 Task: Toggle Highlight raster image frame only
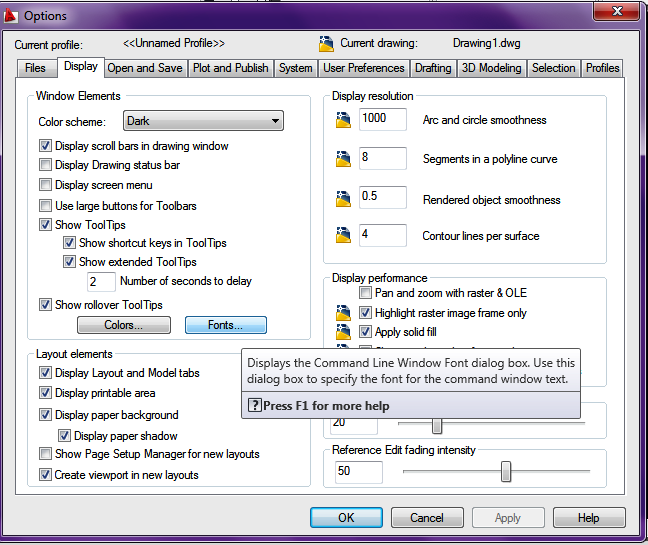tap(365, 312)
